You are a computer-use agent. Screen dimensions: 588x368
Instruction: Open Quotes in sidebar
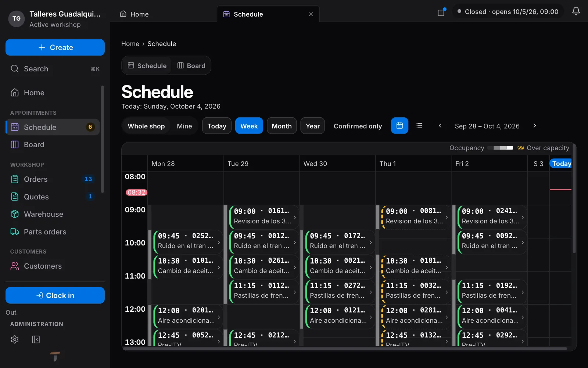(52, 197)
